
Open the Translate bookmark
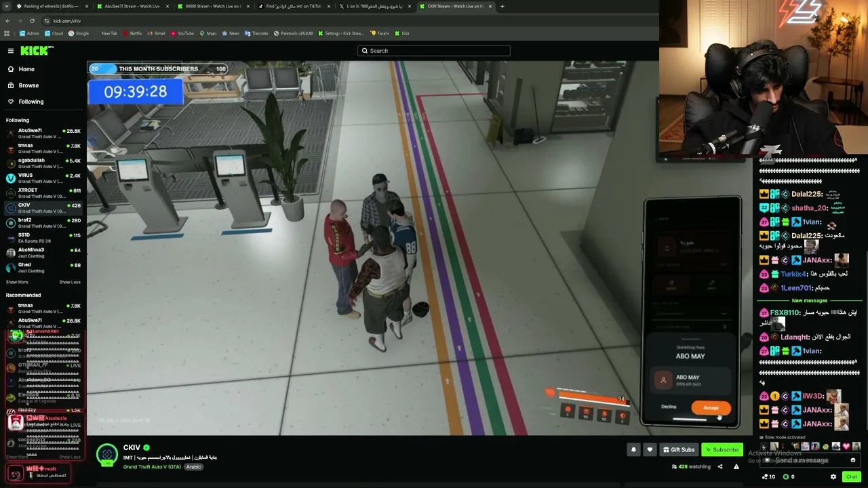pyautogui.click(x=257, y=33)
